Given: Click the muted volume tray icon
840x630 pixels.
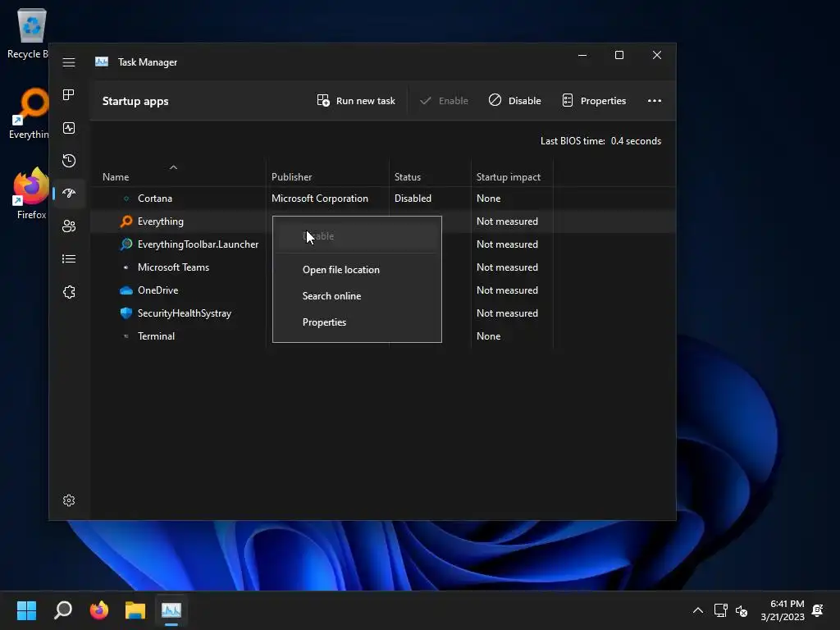Looking at the screenshot, I should click(x=742, y=610).
